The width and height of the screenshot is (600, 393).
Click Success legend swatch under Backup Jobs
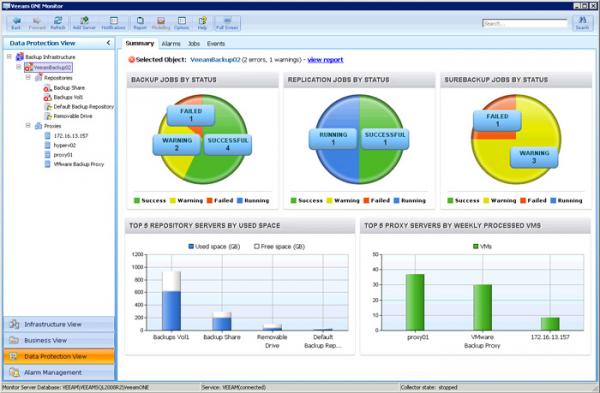click(137, 201)
